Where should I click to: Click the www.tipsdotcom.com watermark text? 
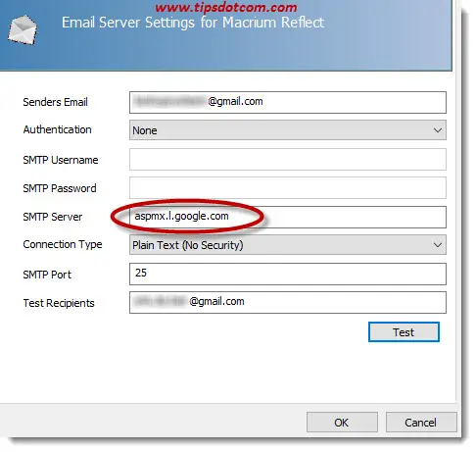(226, 7)
